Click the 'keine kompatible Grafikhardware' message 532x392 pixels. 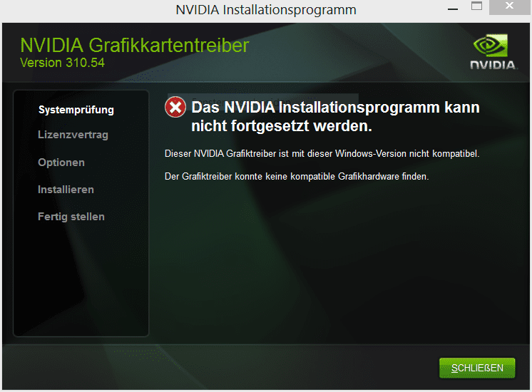coord(297,176)
